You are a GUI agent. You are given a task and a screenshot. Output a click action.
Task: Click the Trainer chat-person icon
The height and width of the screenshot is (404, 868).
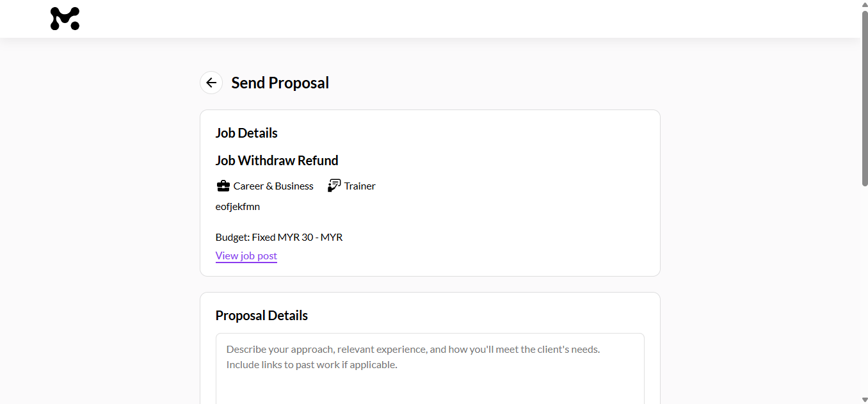334,186
